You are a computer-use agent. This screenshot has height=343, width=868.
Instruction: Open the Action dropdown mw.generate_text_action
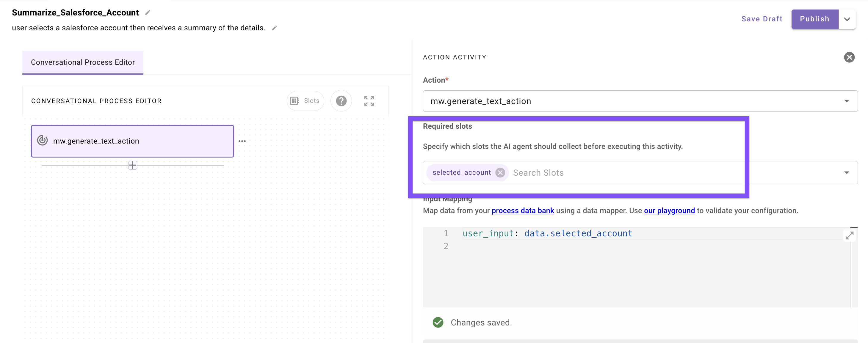click(640, 101)
